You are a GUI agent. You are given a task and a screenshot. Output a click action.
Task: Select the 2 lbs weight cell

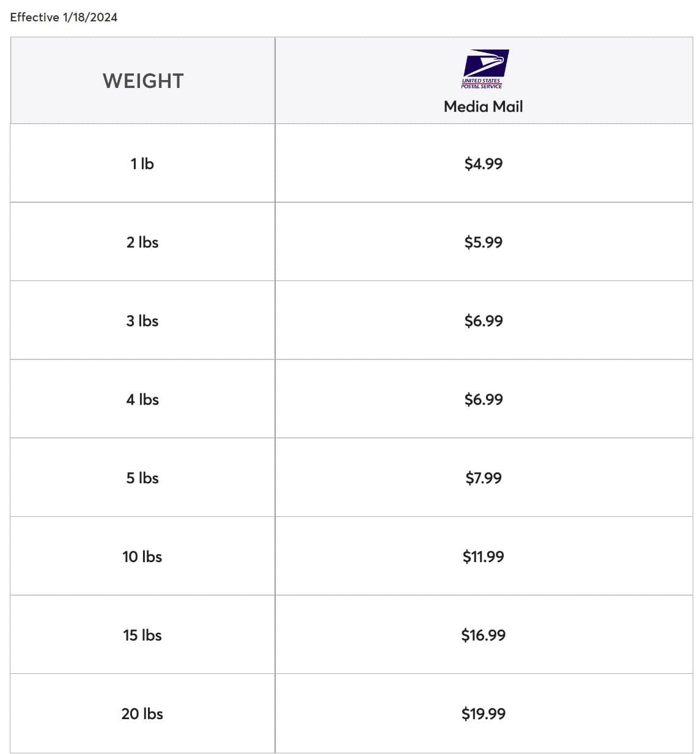pos(142,243)
